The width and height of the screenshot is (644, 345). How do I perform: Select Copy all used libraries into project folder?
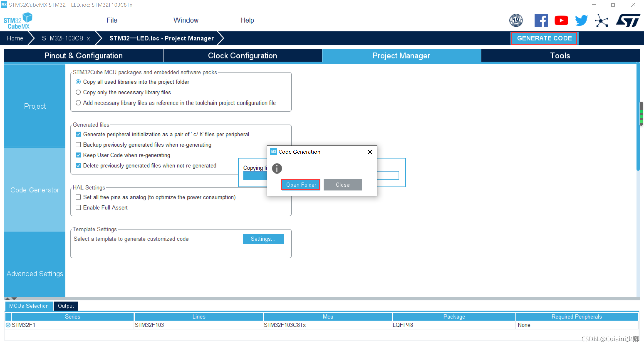78,82
